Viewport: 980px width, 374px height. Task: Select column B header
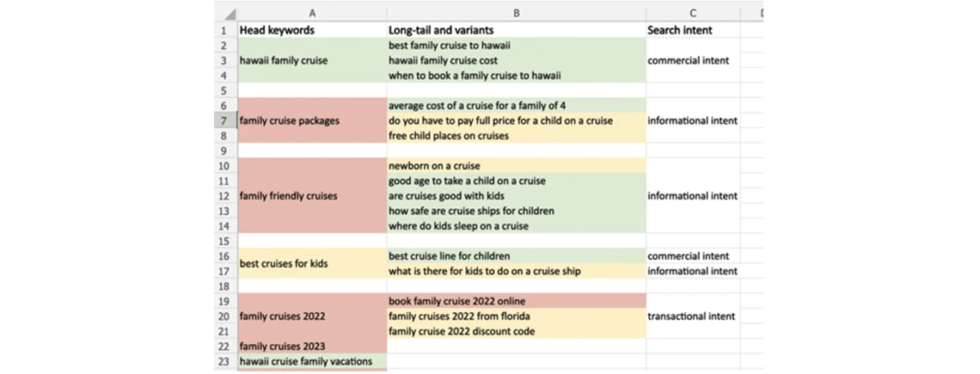515,14
